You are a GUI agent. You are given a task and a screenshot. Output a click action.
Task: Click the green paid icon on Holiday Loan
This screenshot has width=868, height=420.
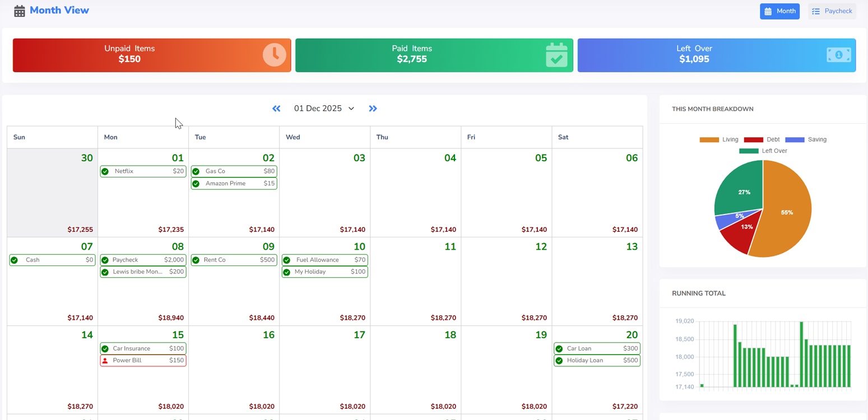point(559,360)
